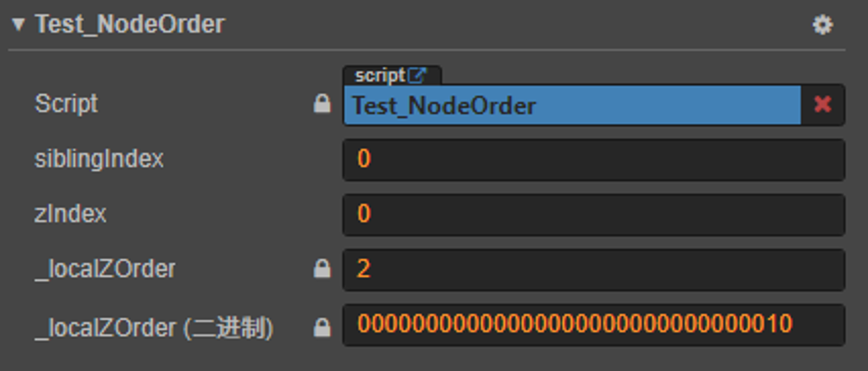Click the orange 0 in zIndex

364,214
